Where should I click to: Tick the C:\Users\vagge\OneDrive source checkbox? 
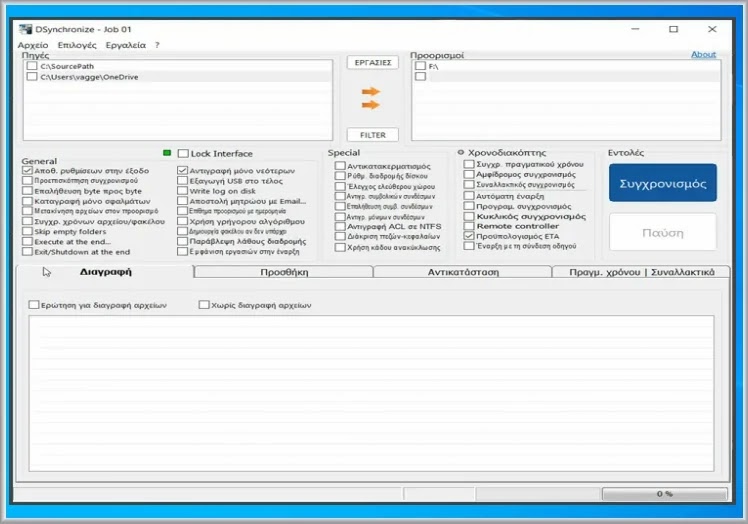coord(32,76)
